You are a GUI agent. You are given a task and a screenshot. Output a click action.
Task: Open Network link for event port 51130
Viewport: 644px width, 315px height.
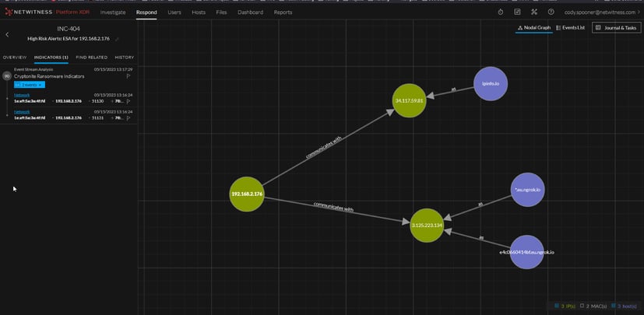point(22,95)
